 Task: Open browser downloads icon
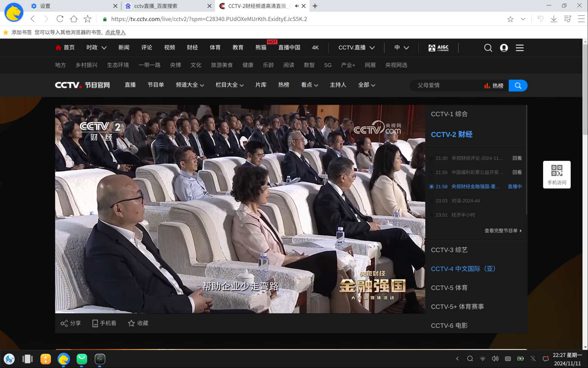[554, 19]
